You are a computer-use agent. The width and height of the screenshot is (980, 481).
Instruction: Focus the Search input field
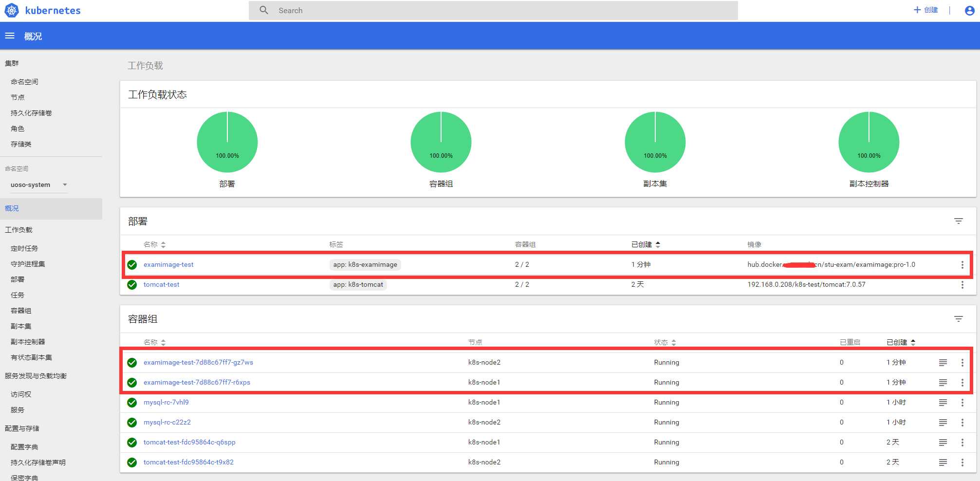tap(493, 10)
